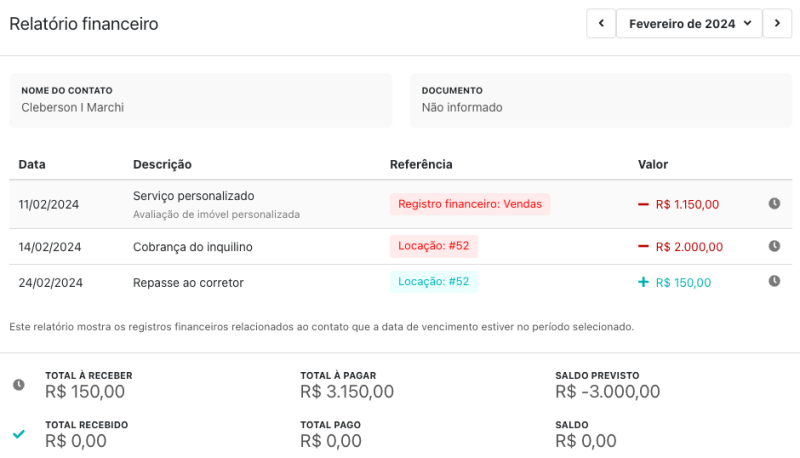
Task: Click the red minus icon beside R$ 1.150,00
Action: coord(644,204)
